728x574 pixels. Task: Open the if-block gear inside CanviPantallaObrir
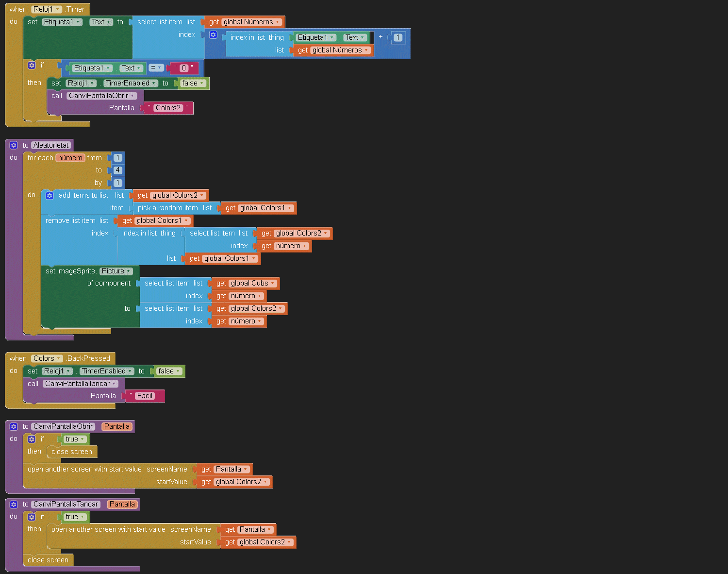click(x=32, y=439)
